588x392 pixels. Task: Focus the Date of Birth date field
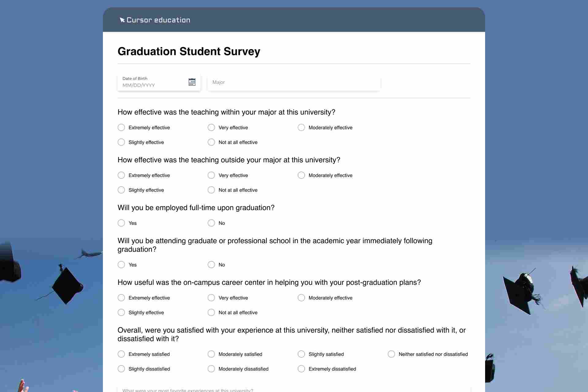(x=159, y=82)
